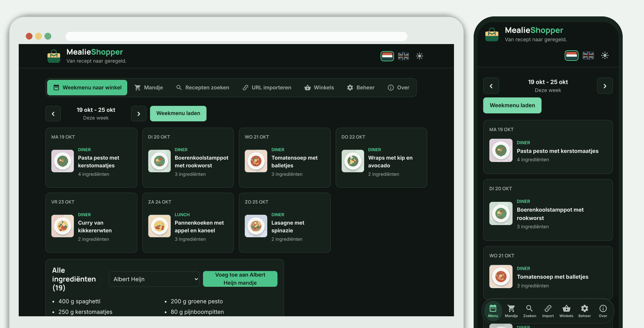The image size is (644, 328).
Task: Go to previous week in phone view
Action: tap(491, 86)
